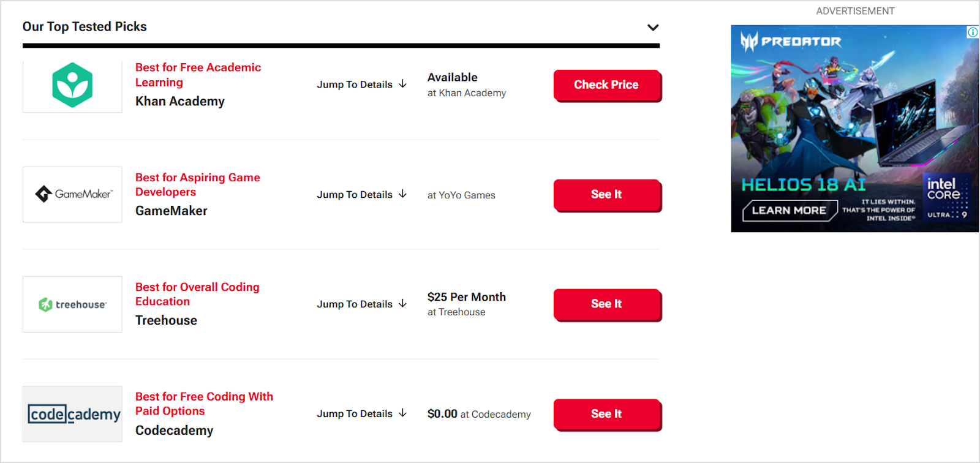Click the $25 Per Month price text

tap(466, 297)
